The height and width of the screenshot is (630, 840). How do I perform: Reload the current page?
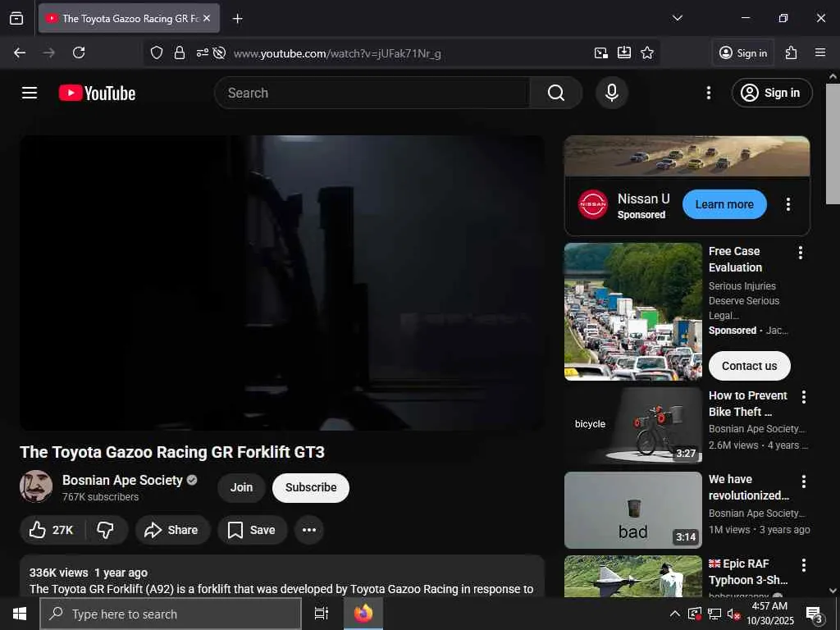pyautogui.click(x=79, y=52)
